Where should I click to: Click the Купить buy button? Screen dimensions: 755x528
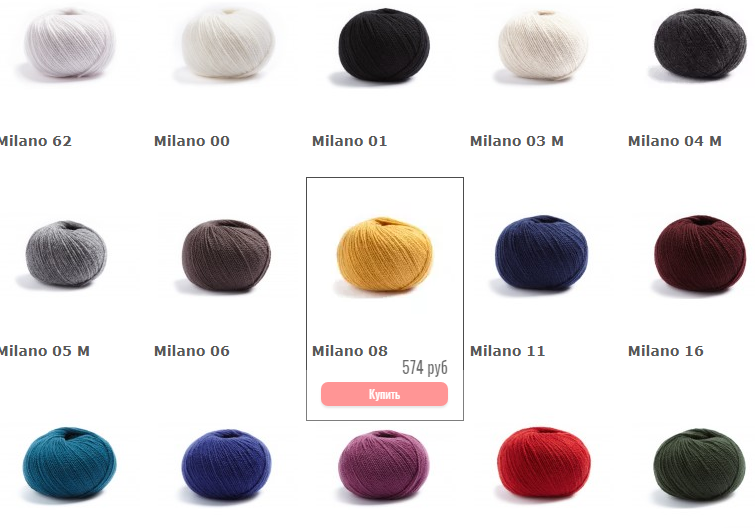[x=384, y=394]
